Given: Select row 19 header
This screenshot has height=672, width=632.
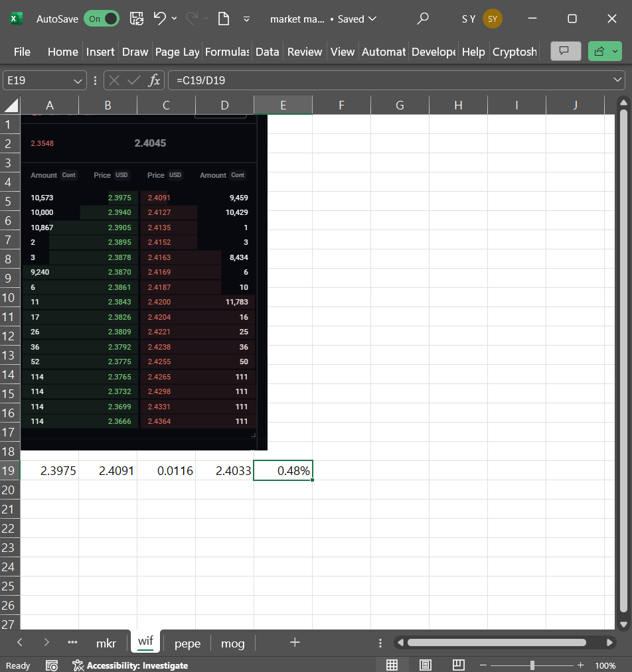Looking at the screenshot, I should (9, 470).
